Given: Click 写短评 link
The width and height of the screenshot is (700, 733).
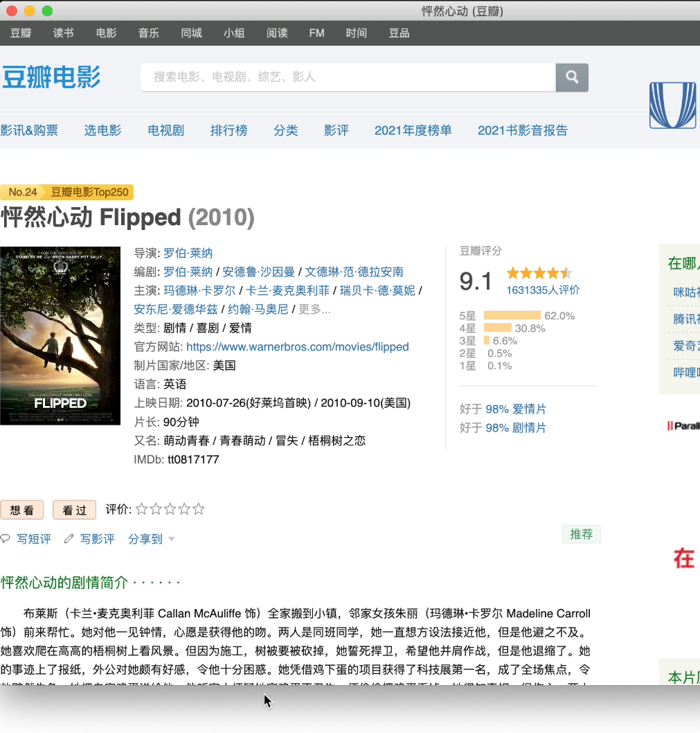Looking at the screenshot, I should point(34,539).
